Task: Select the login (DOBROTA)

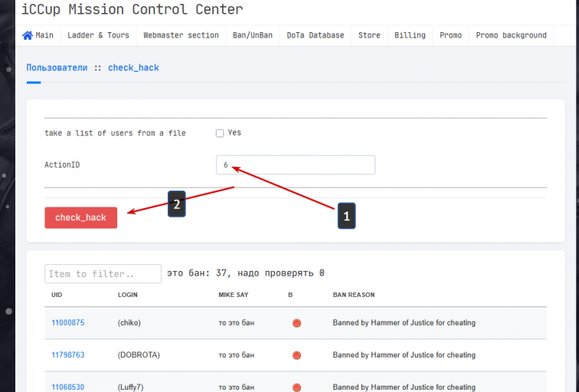Action: click(139, 354)
